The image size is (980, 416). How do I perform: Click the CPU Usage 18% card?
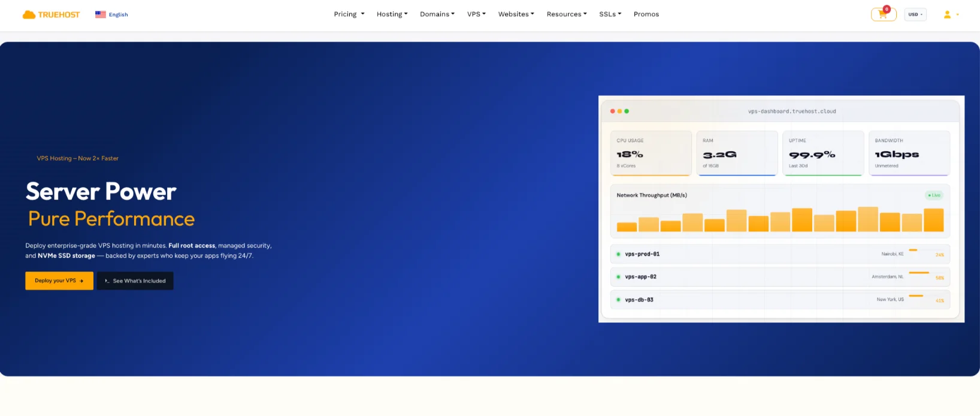(651, 153)
